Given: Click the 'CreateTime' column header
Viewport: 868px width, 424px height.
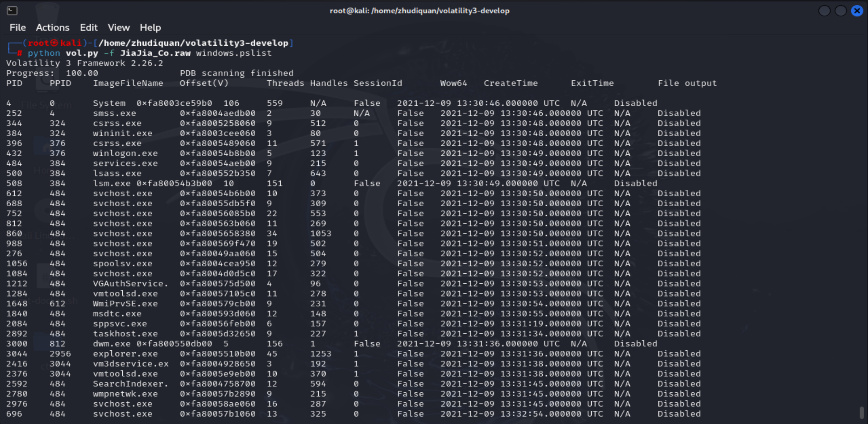Looking at the screenshot, I should pos(511,83).
